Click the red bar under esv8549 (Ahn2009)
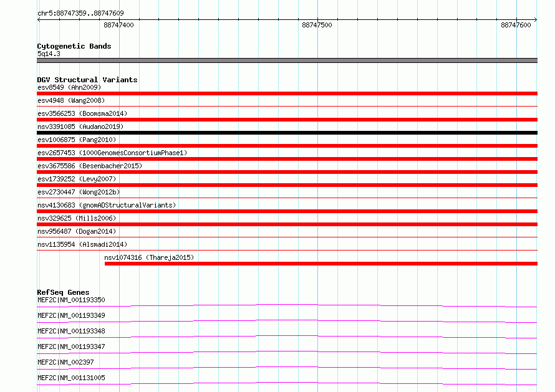555x392 pixels. coord(287,93)
